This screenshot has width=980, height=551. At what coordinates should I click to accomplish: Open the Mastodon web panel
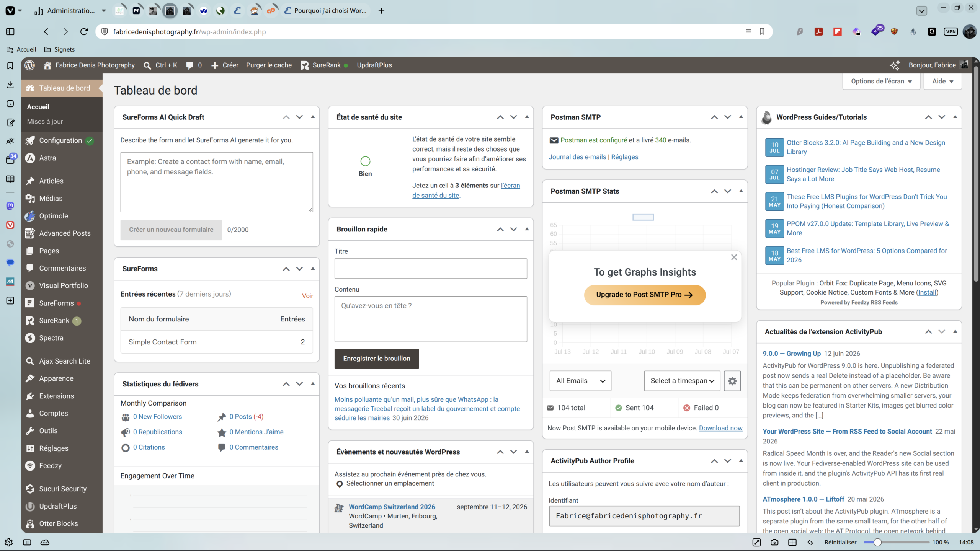click(x=10, y=206)
